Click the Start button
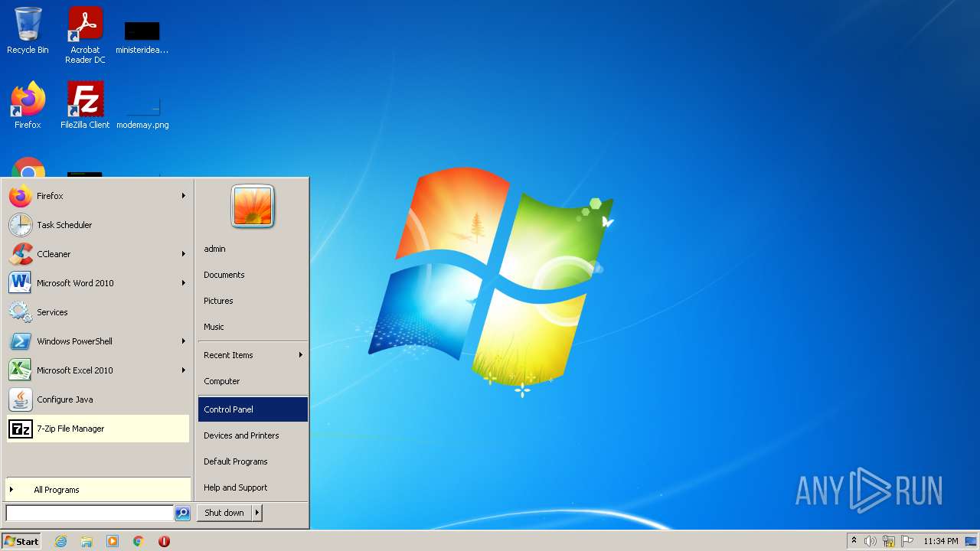The image size is (980, 551). [21, 541]
